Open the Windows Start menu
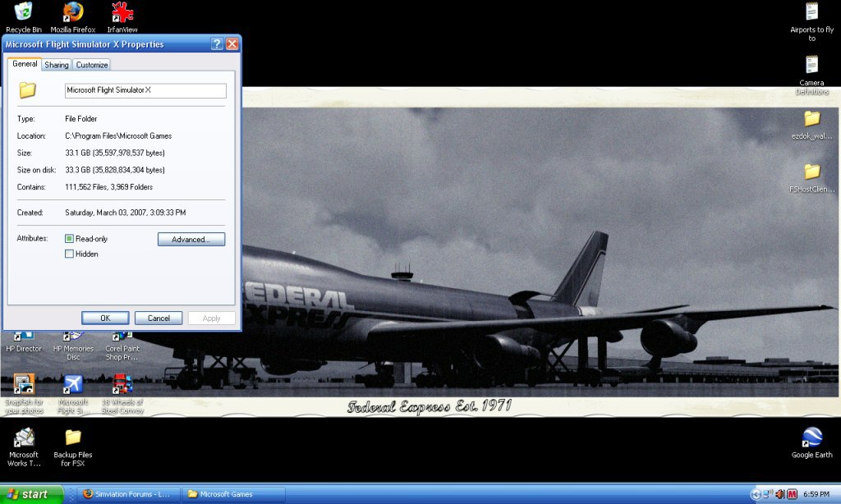This screenshot has height=504, width=841. tap(31, 494)
